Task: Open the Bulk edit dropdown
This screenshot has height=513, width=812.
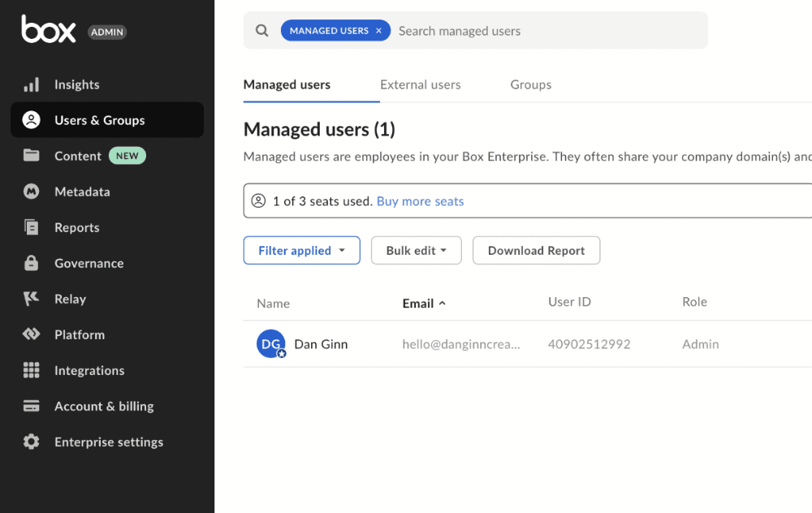Action: pos(417,251)
